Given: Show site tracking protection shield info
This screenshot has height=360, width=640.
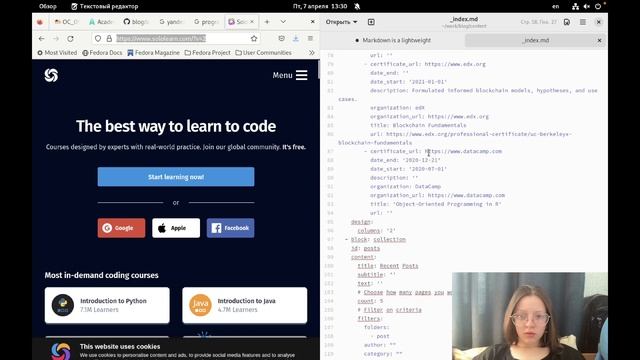Looking at the screenshot, I should click(98, 38).
